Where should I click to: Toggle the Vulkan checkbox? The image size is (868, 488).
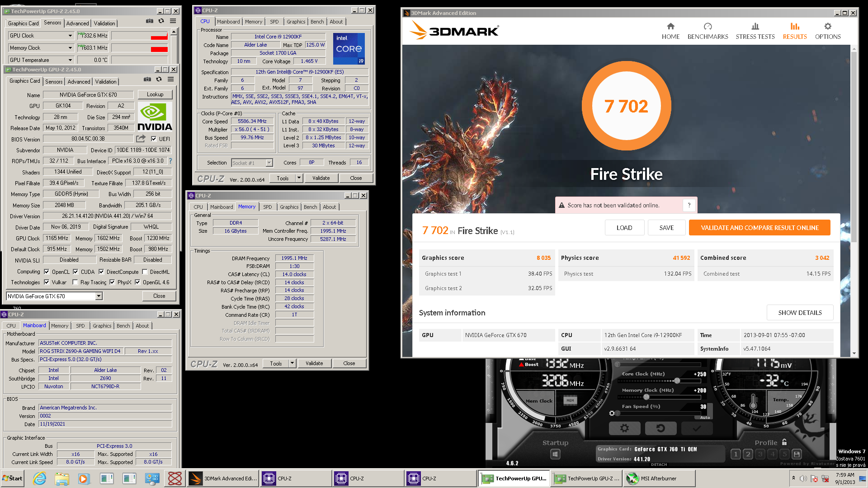47,282
